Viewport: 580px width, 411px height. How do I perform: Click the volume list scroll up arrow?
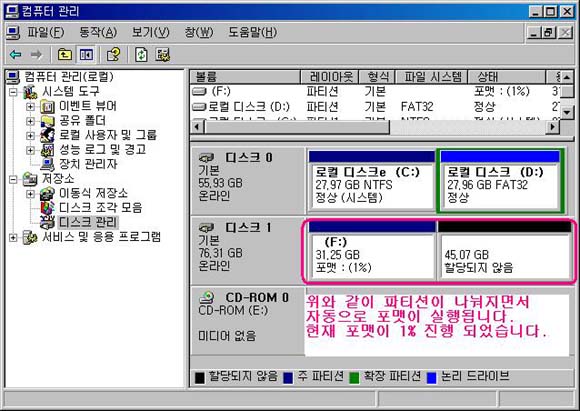coord(567,77)
